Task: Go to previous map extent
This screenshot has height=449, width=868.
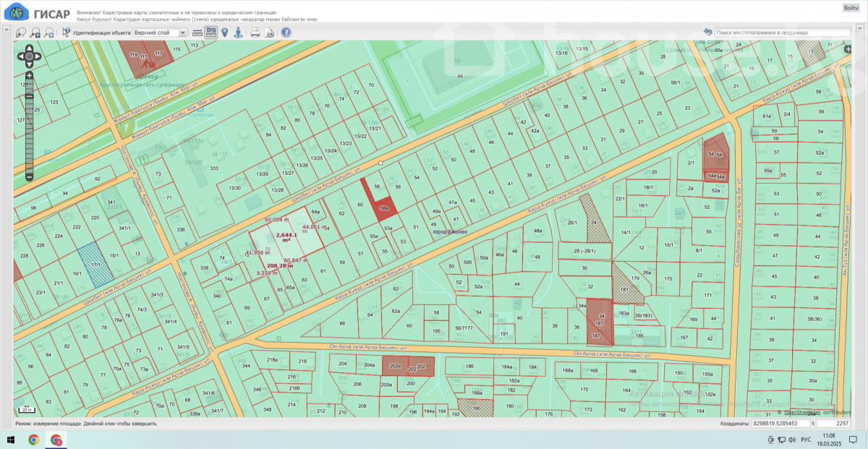Action: [x=35, y=33]
